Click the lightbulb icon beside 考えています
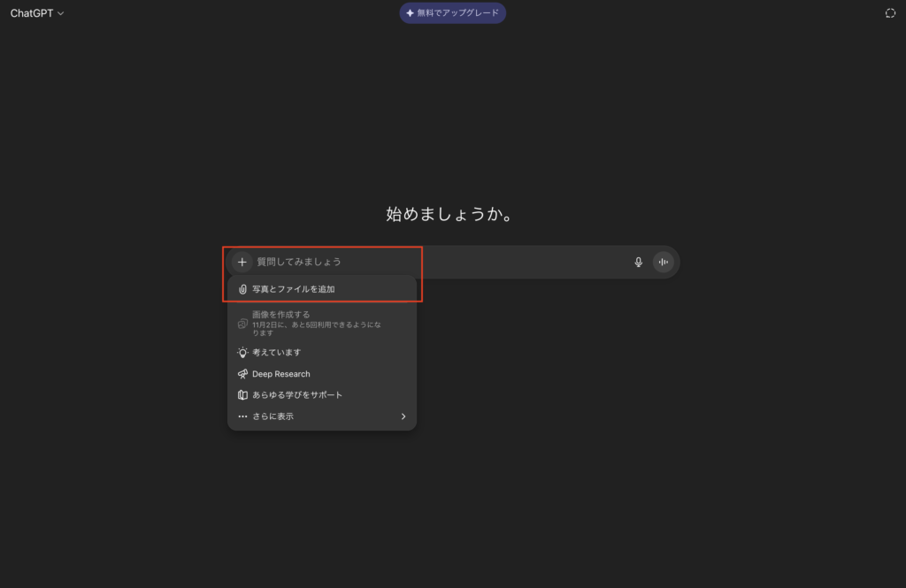 click(x=242, y=352)
